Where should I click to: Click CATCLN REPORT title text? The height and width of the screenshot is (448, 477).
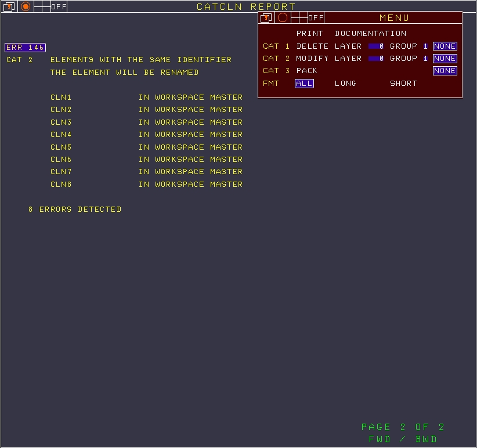point(246,7)
